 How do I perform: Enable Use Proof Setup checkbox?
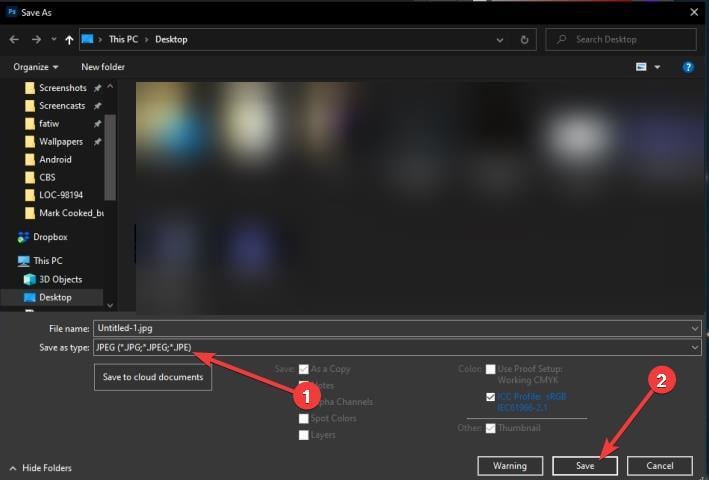pyautogui.click(x=490, y=369)
